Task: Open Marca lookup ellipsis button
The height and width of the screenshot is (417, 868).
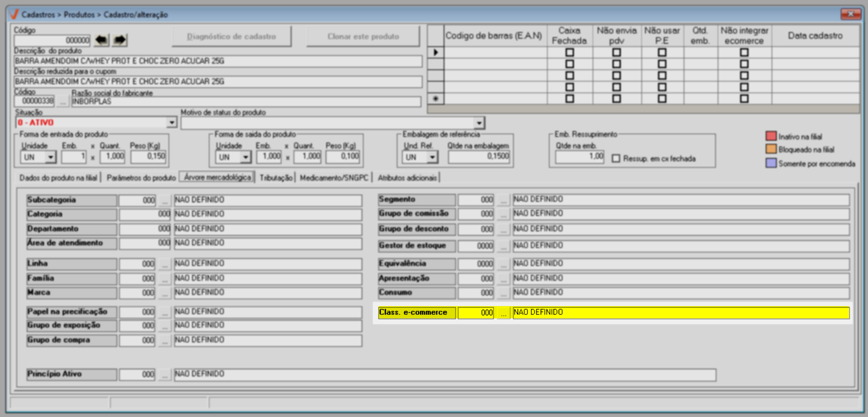Action: coord(164,293)
